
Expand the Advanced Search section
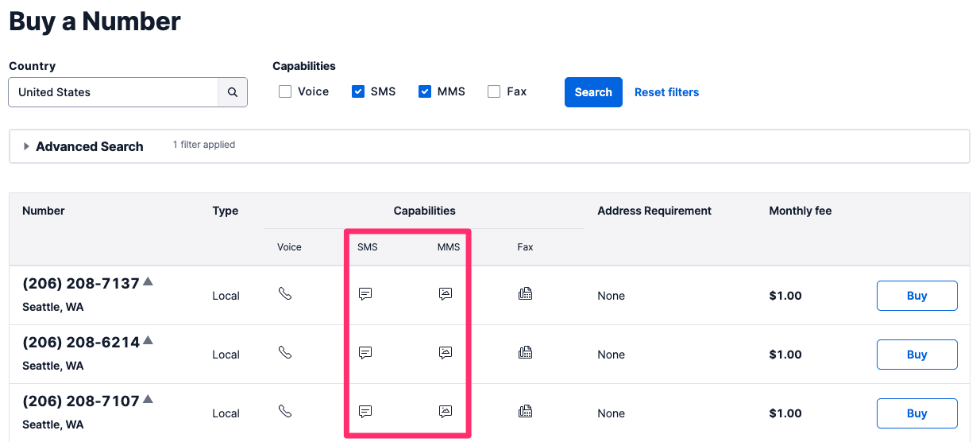[27, 146]
